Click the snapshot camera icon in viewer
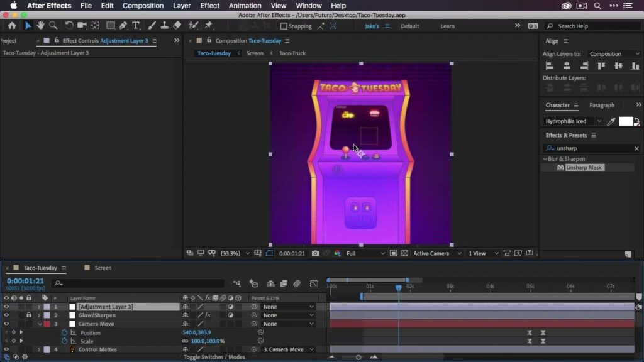 coord(315,253)
